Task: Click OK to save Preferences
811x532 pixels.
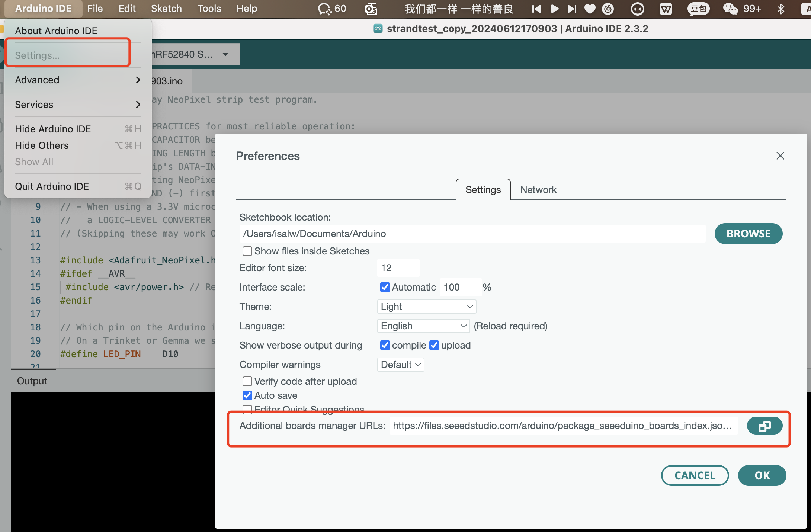Action: (762, 474)
